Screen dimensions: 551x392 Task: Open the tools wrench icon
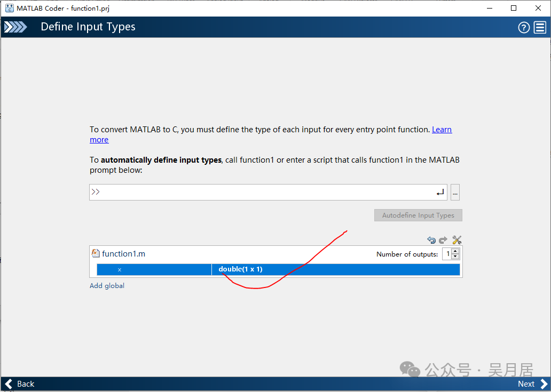[457, 240]
